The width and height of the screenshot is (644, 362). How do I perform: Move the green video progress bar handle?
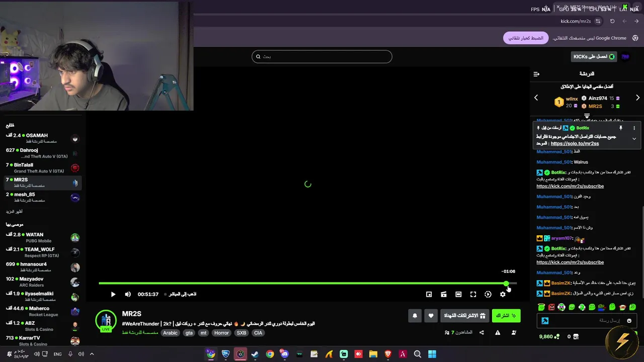tap(506, 284)
